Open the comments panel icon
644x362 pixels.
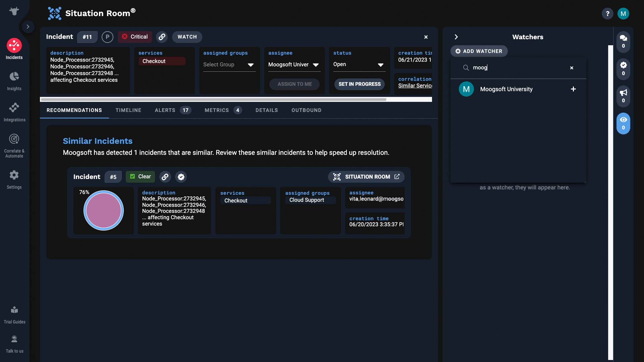point(623,42)
